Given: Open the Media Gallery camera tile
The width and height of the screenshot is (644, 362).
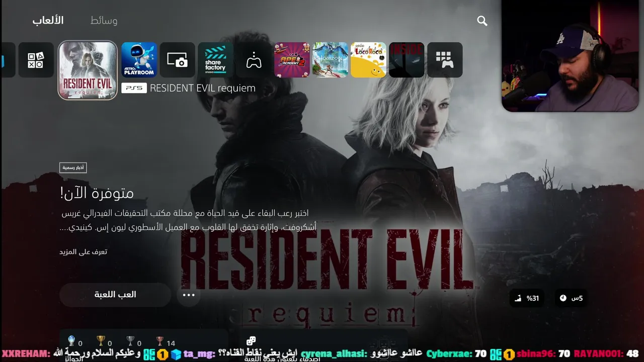Looking at the screenshot, I should pos(178,60).
